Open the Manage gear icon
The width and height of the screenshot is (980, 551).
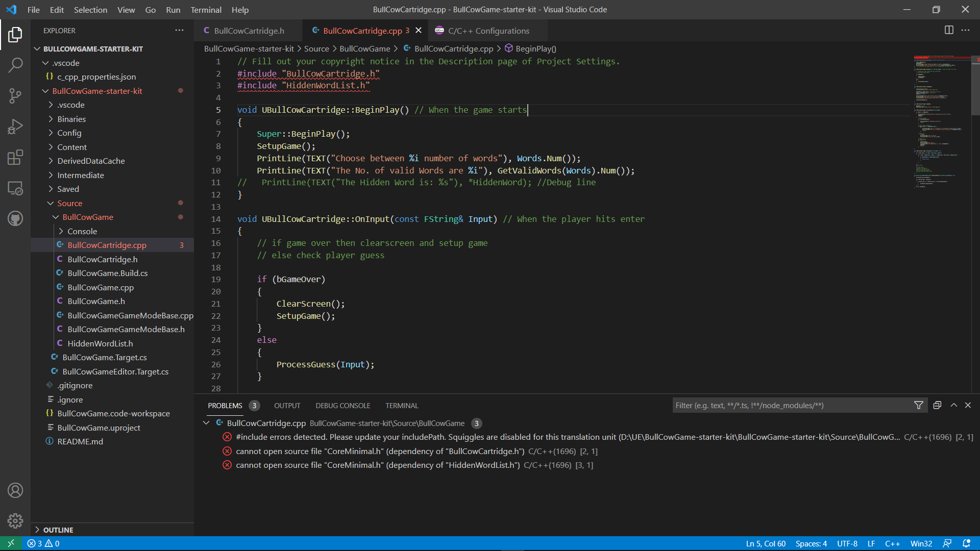[15, 520]
